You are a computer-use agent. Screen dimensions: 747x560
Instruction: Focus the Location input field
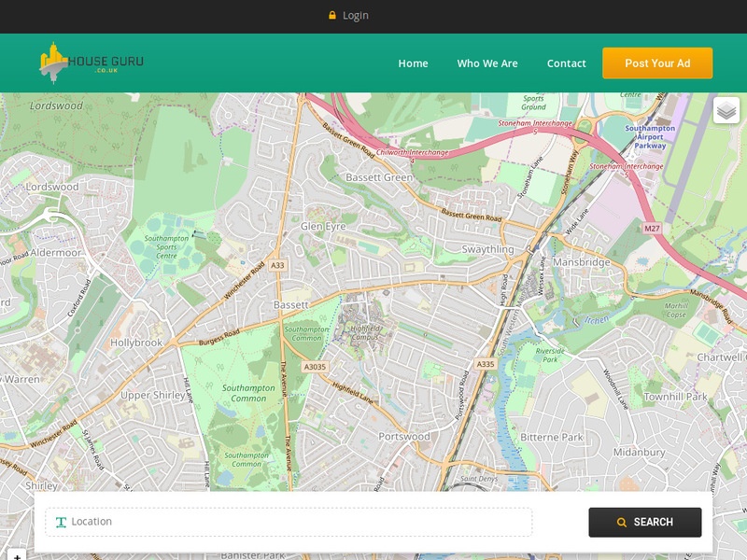pyautogui.click(x=289, y=522)
